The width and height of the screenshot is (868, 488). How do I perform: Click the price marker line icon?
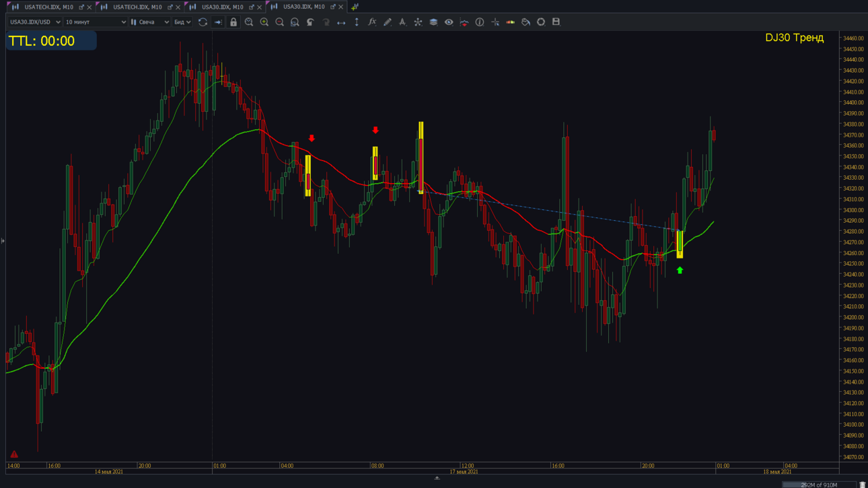[x=464, y=22]
